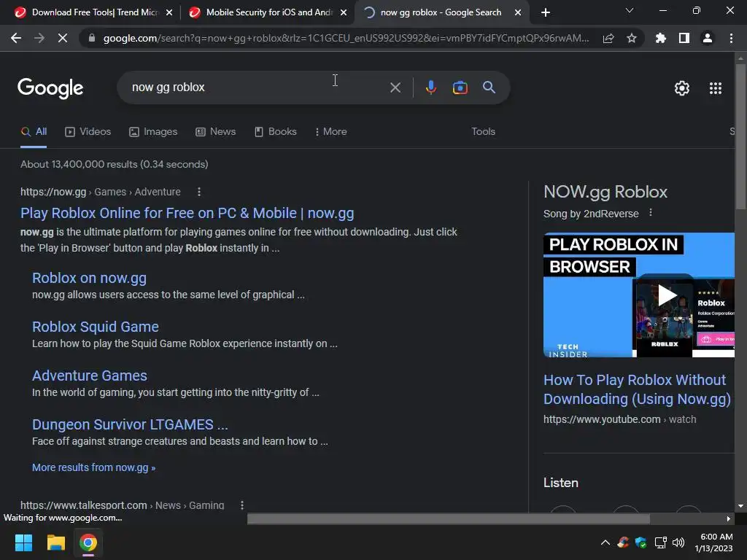
Task: Clear the search box text
Action: point(395,87)
